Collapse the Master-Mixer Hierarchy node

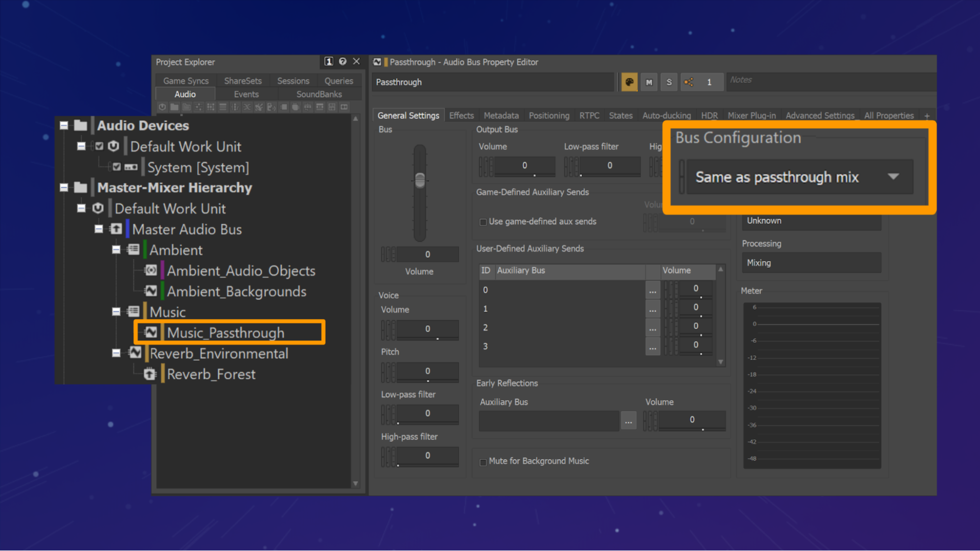[x=64, y=187]
